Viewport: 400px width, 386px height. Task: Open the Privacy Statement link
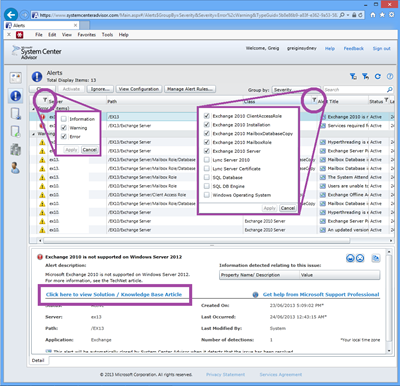pyautogui.click(x=225, y=375)
